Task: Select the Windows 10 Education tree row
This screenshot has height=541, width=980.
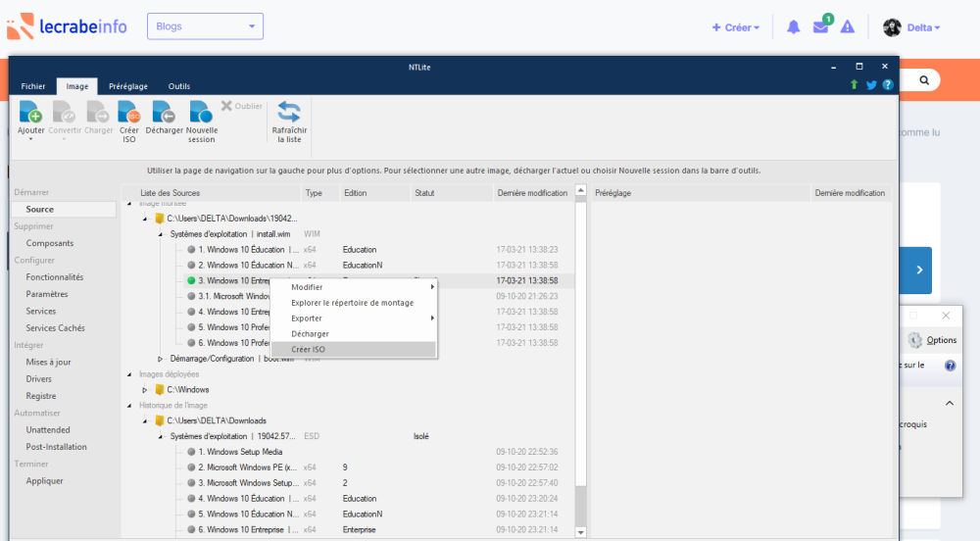Action: click(238, 250)
